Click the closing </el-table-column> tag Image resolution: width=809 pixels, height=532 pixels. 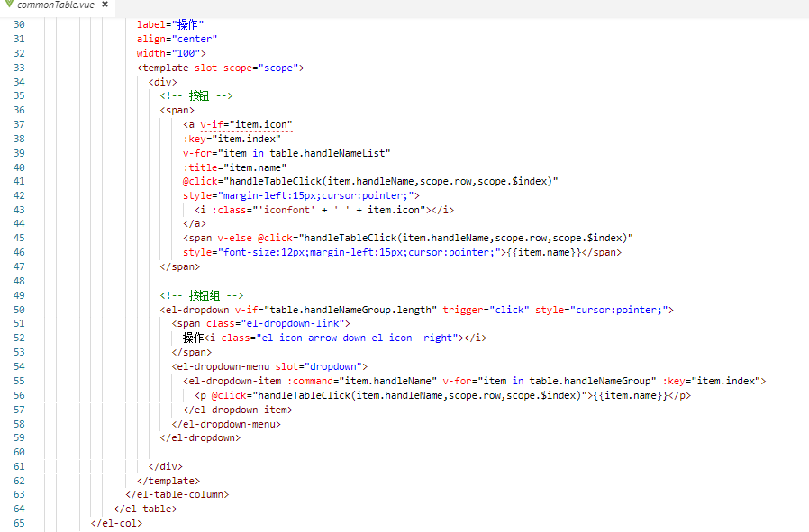177,494
